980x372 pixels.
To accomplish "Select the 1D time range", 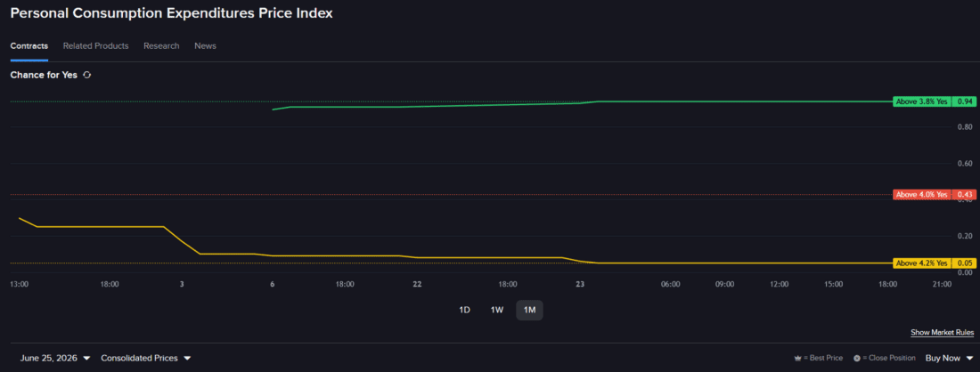I will tap(464, 311).
